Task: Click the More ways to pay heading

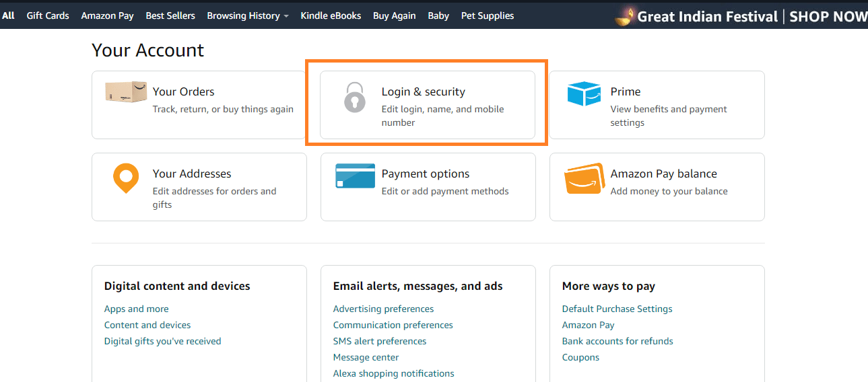Action: pos(609,286)
